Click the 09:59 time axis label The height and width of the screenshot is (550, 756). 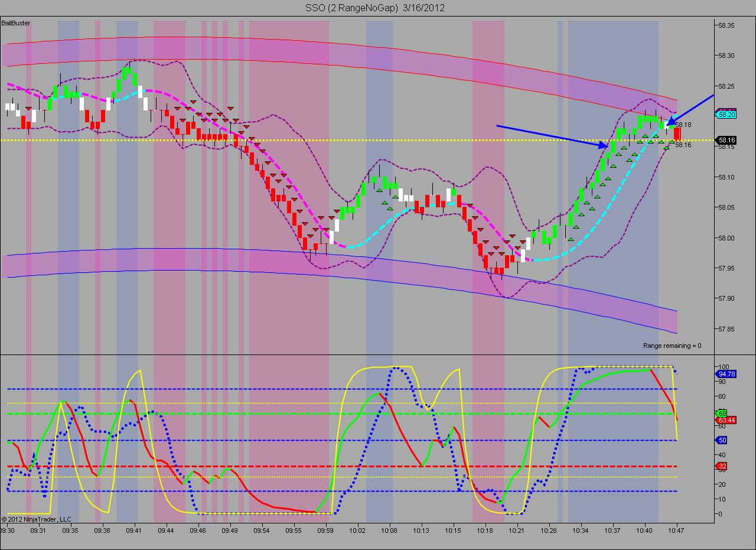click(325, 531)
